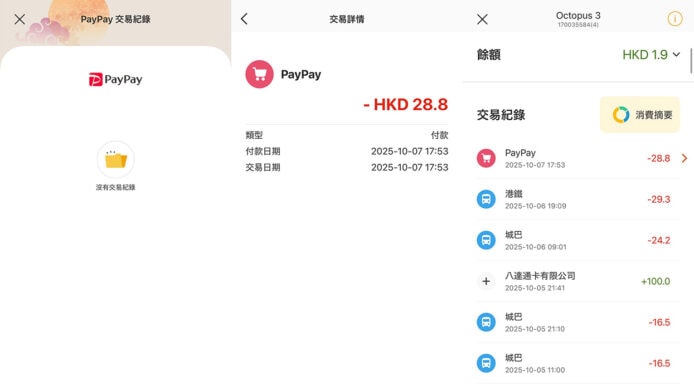Tap the bus icon on 港鐵 row
Viewport: 694px width, 390px height.
pos(486,199)
